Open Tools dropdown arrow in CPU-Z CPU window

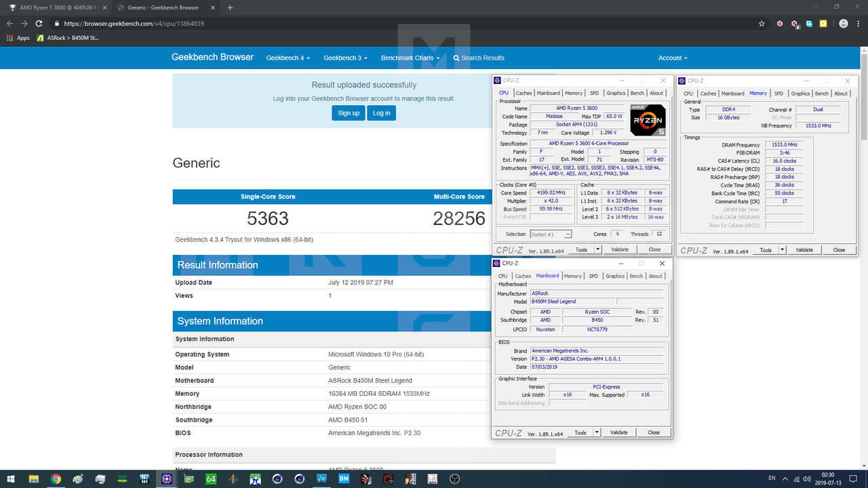597,249
